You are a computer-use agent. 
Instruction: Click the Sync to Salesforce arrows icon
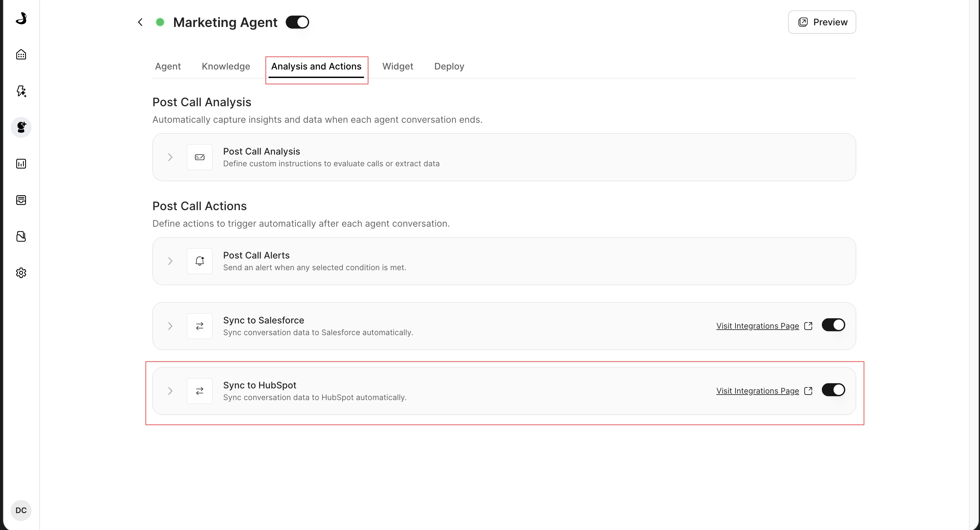tap(200, 326)
